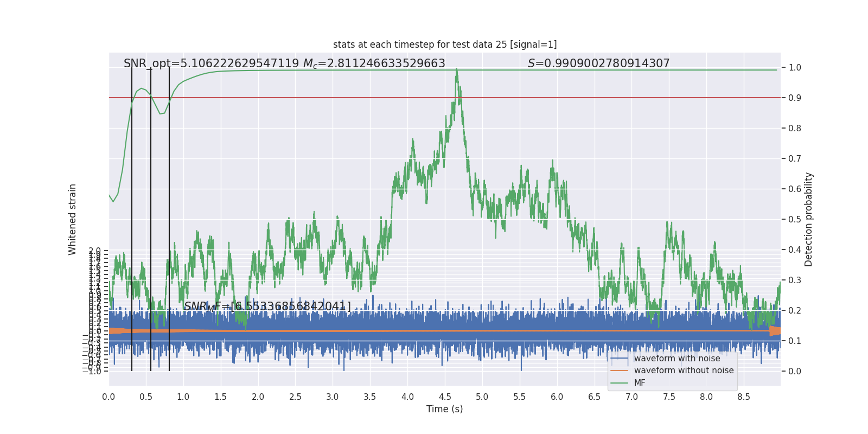The height and width of the screenshot is (434, 868).
Task: Click the x-axis tick label 3.0
Action: pos(333,397)
